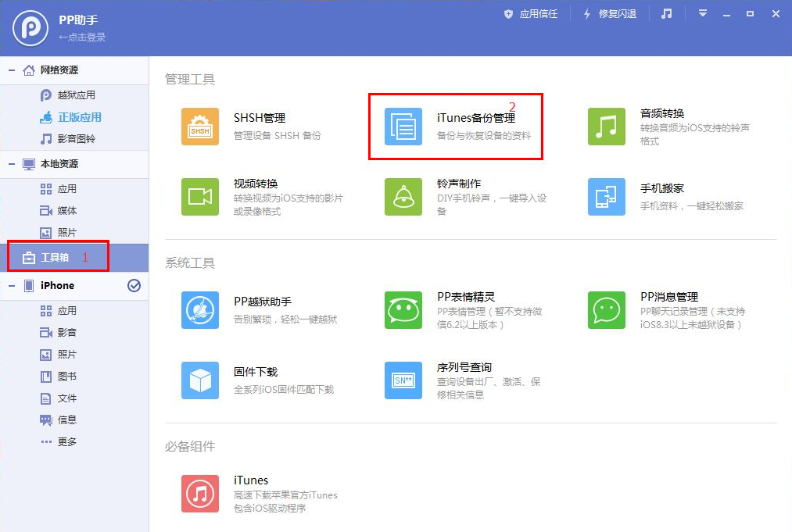
Task: Click the 应用信任 shield button
Action: click(531, 14)
